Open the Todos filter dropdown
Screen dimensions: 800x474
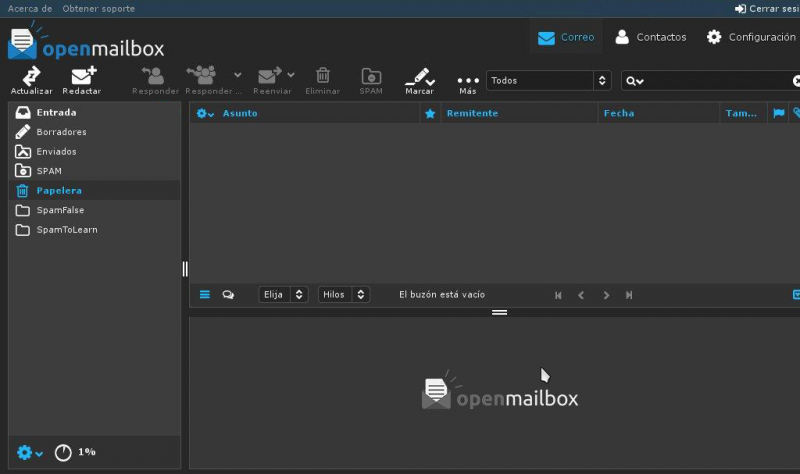[548, 81]
